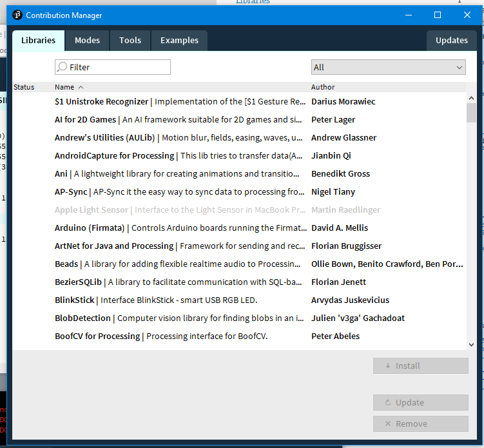This screenshot has width=484, height=448.
Task: Select the Ani animation library row
Action: 239,174
